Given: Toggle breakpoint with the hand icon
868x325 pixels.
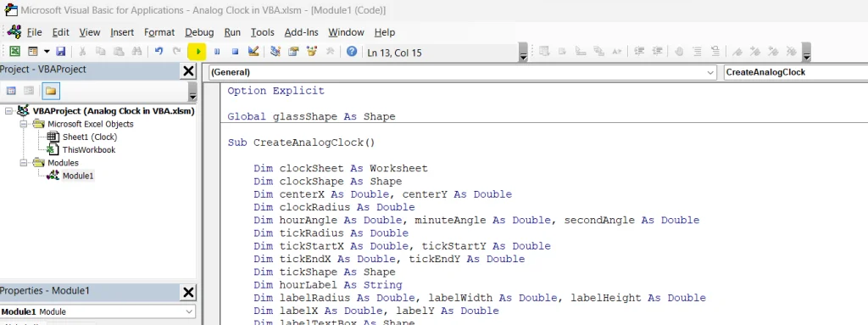Looking at the screenshot, I should tap(679, 52).
